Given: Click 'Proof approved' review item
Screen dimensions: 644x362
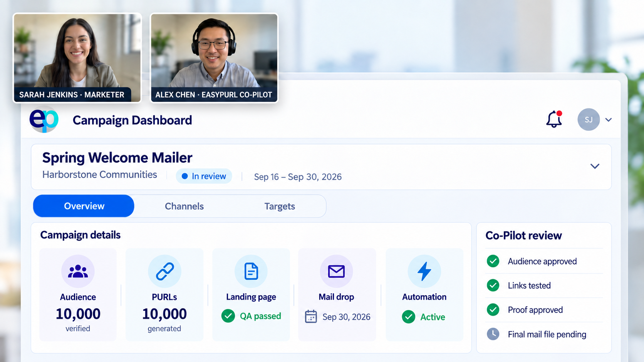Looking at the screenshot, I should coord(535,310).
